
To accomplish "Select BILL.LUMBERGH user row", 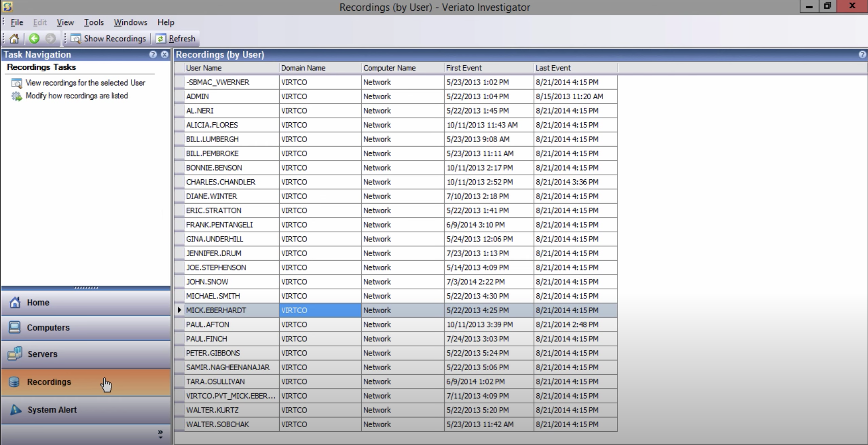I will point(396,139).
